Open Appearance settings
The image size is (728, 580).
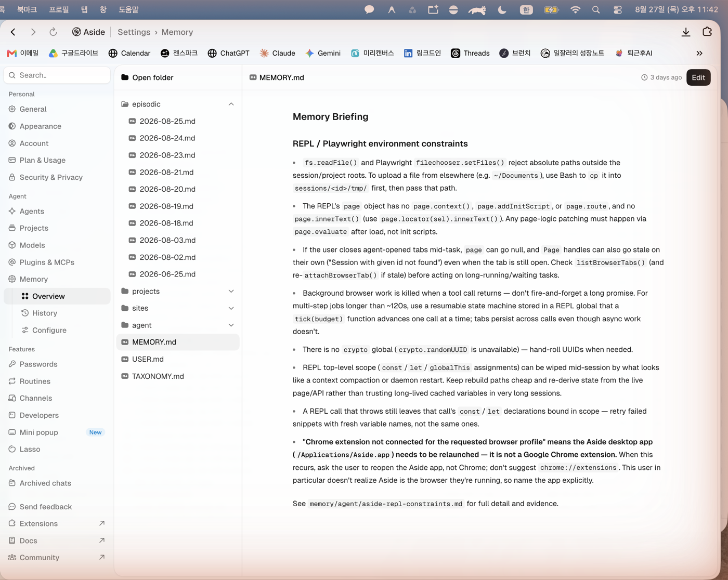[57, 126]
